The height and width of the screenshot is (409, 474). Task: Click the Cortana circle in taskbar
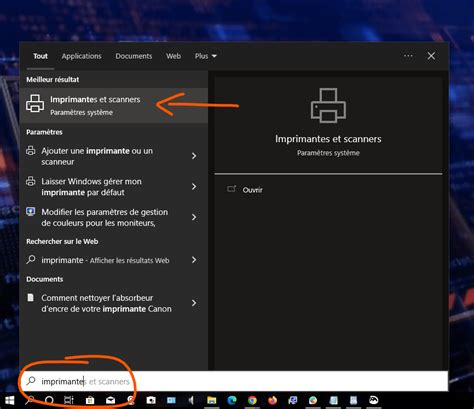pos(49,400)
